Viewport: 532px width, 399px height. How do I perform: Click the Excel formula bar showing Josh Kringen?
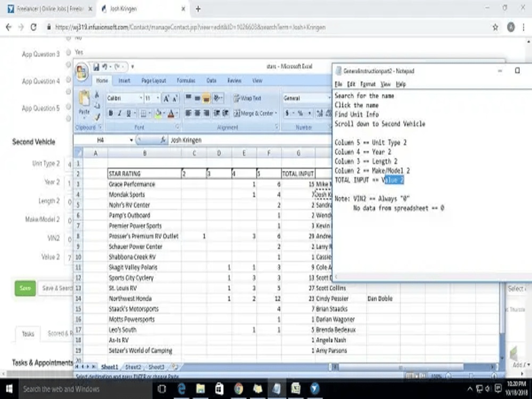250,140
